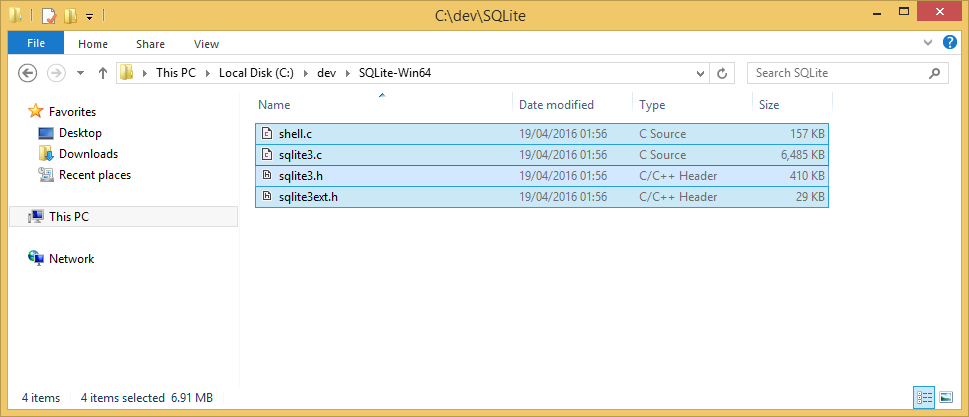Click the sqlite3ext.h header file icon

[267, 196]
